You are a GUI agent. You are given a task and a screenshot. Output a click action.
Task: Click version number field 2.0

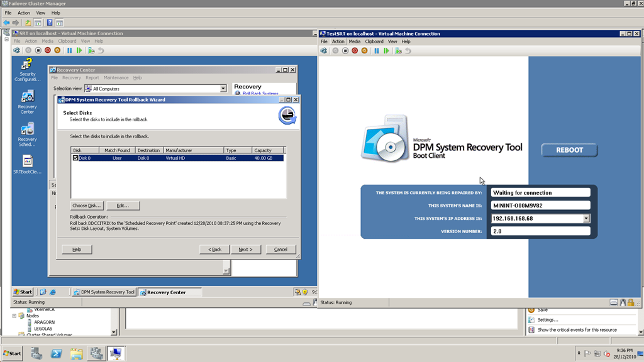coord(540,231)
